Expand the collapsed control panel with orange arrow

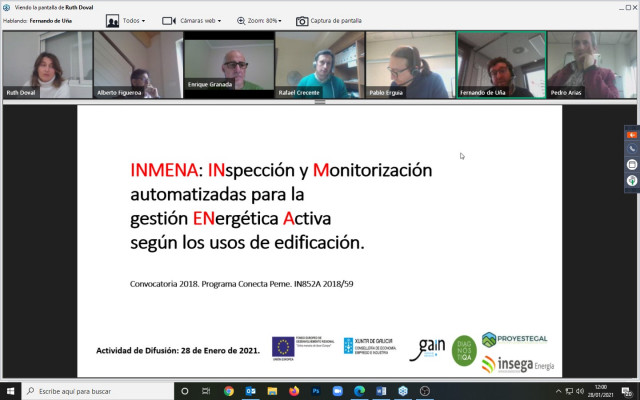click(632, 135)
